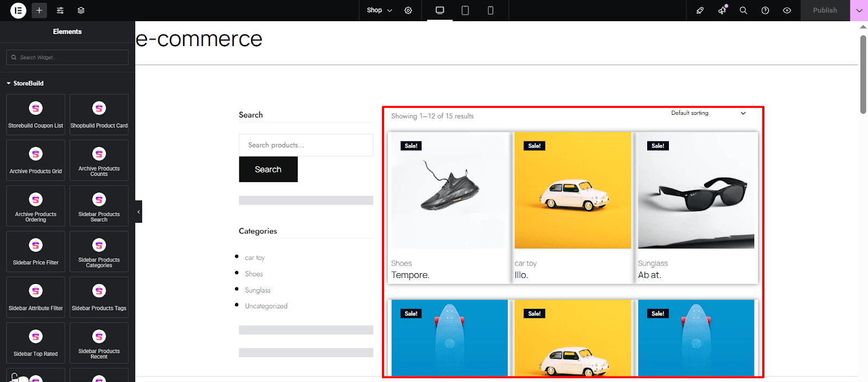Collapse the StoreBuild widget category

click(25, 83)
